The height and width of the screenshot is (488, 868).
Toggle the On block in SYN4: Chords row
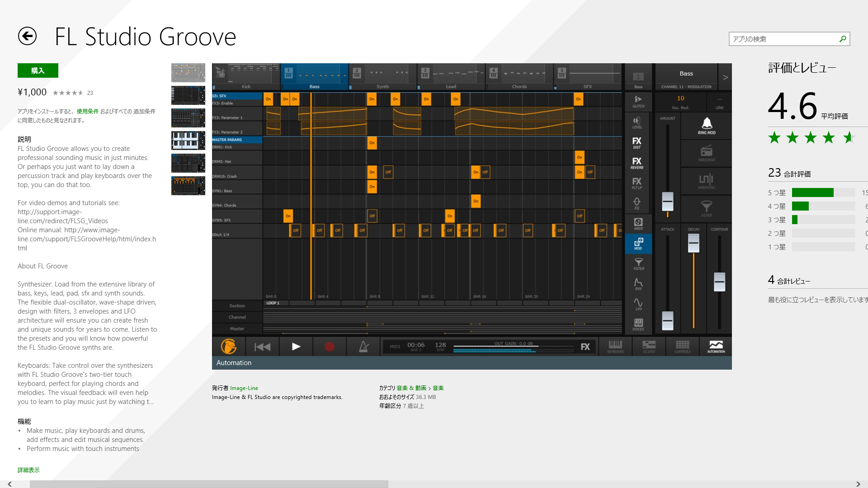coord(476,201)
